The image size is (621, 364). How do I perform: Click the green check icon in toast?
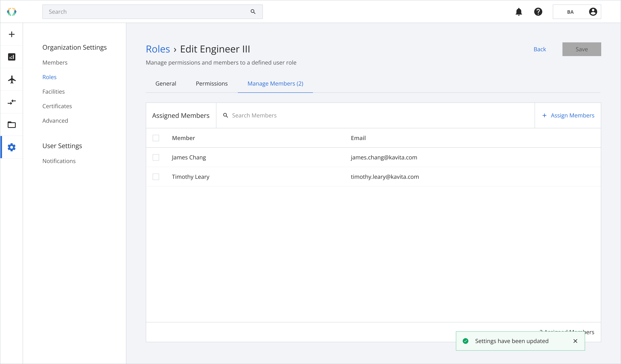tap(466, 341)
